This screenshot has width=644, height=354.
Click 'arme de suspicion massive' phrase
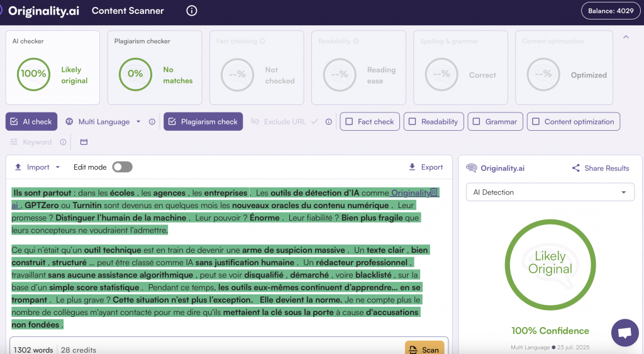pyautogui.click(x=293, y=250)
